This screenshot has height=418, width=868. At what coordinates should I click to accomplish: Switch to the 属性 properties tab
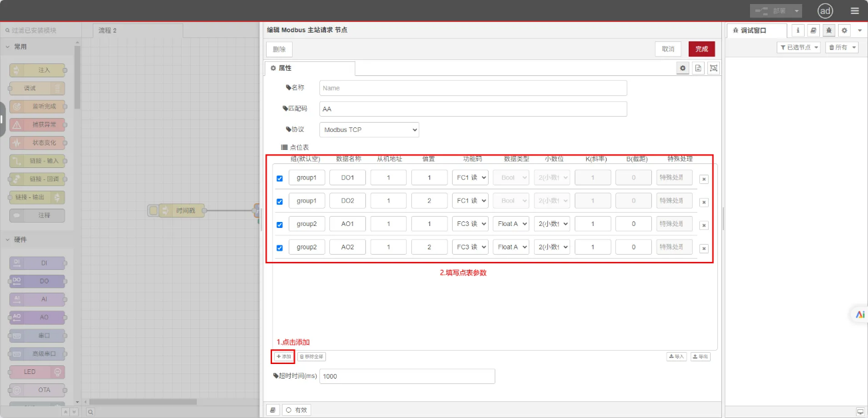pos(310,68)
